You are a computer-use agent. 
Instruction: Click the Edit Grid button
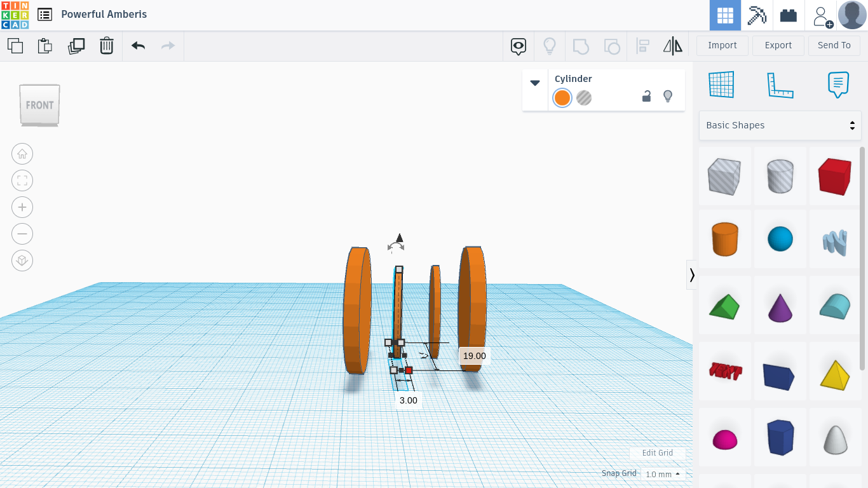click(657, 453)
